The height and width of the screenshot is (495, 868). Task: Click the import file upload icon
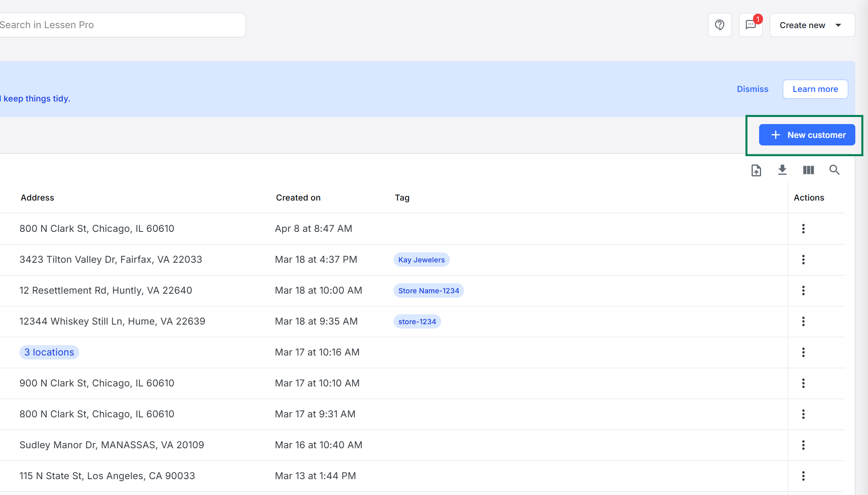[x=756, y=170]
